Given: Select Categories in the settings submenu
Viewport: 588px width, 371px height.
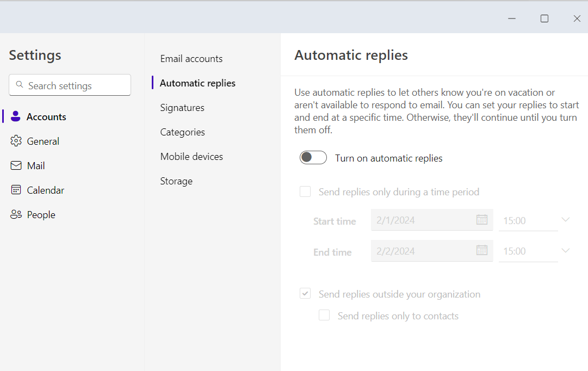Looking at the screenshot, I should (182, 132).
